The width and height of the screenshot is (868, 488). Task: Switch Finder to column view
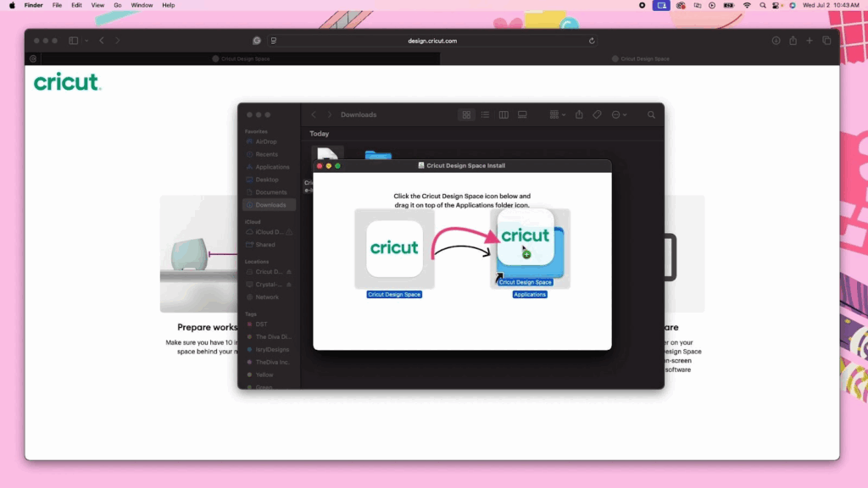[504, 114]
